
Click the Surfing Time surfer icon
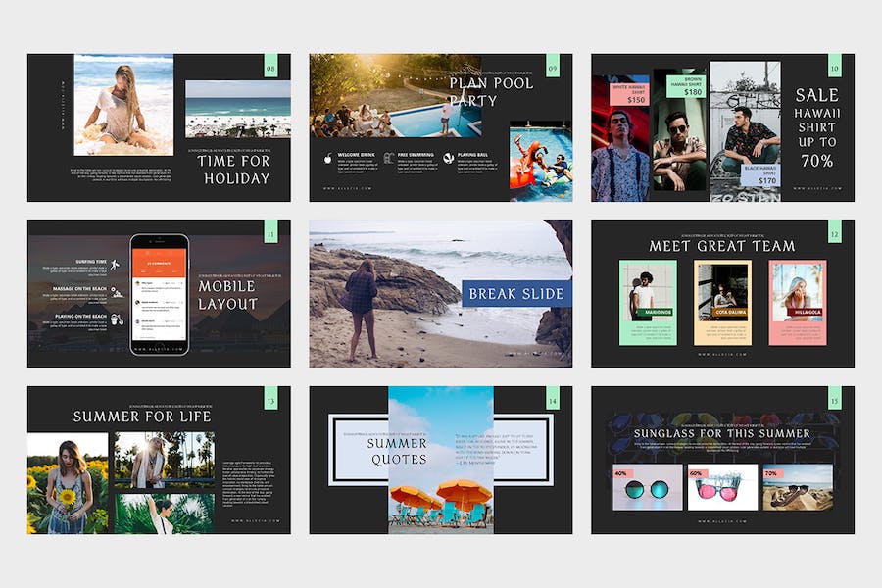(116, 265)
